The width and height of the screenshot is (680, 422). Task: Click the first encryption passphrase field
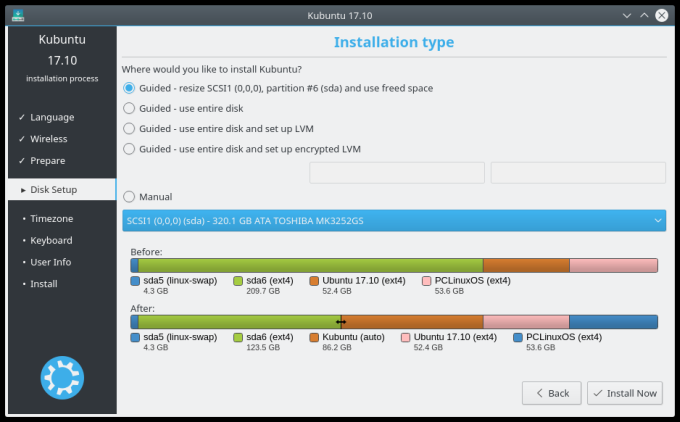[x=397, y=173]
